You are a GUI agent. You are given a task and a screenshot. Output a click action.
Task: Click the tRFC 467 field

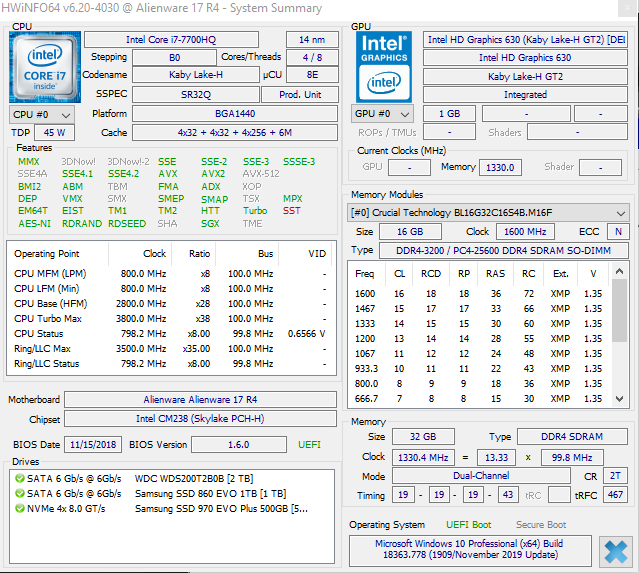pyautogui.click(x=615, y=495)
